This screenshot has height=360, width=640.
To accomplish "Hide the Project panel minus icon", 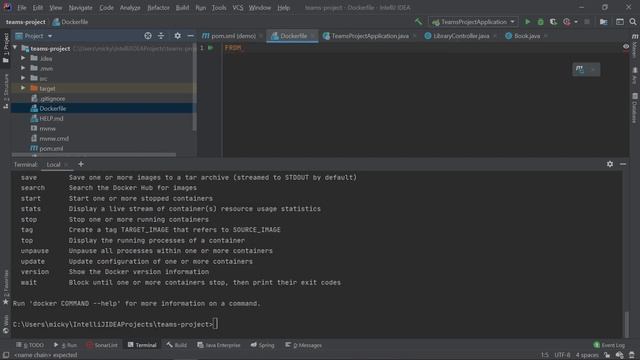I will point(190,36).
